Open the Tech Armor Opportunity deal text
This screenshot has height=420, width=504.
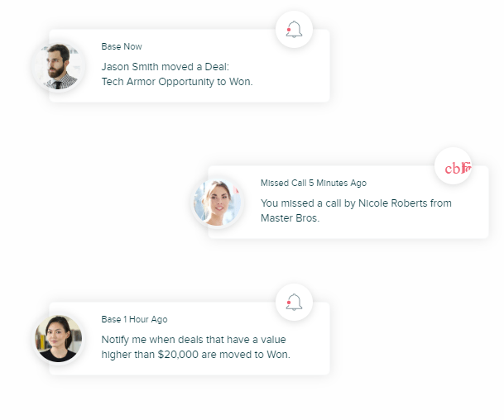point(157,82)
